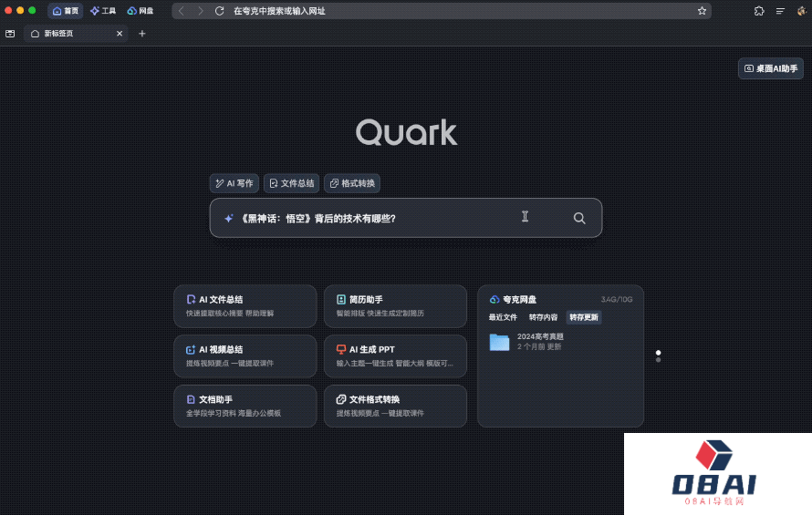Select the 最近文件 tab in 夸克网盘
Viewport: 812px width, 515px height.
[503, 317]
